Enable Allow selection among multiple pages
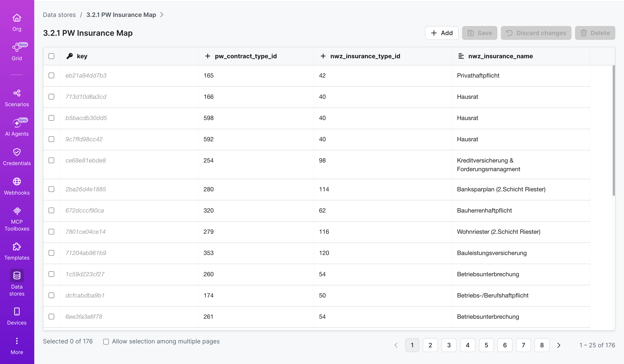 (106, 342)
